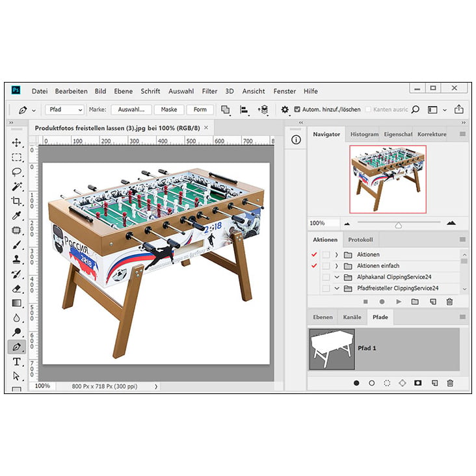Create new path icon
The height and width of the screenshot is (476, 476).
click(x=435, y=383)
